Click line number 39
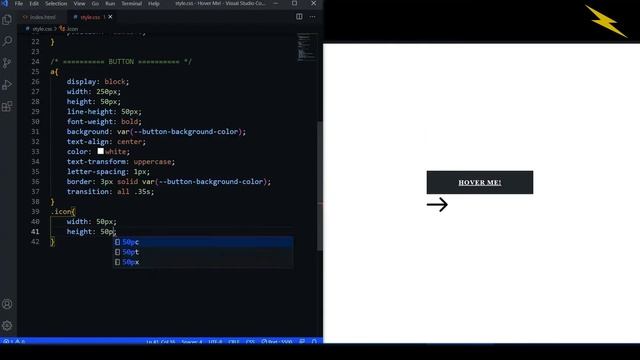Viewport: 640px width, 360px height. click(35, 212)
